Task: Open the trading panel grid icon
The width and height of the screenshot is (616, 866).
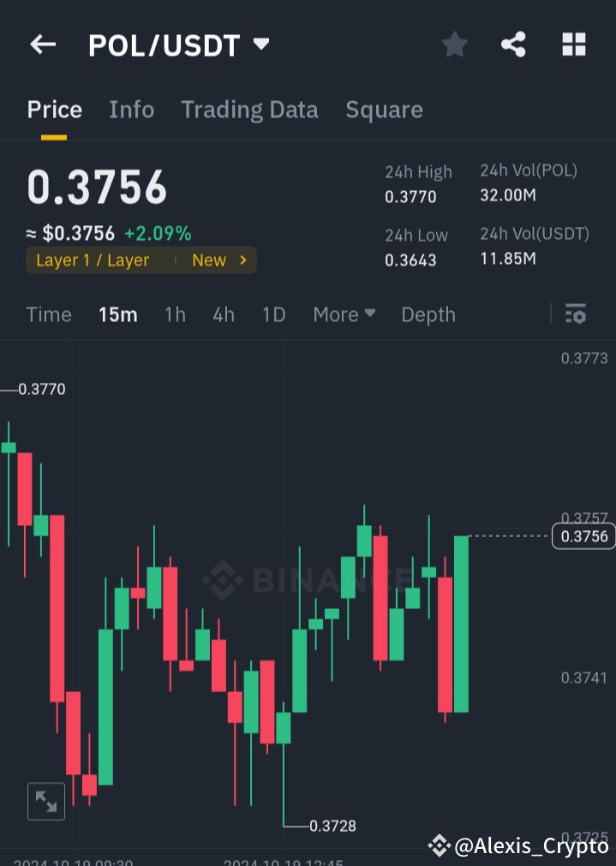Action: point(572,45)
